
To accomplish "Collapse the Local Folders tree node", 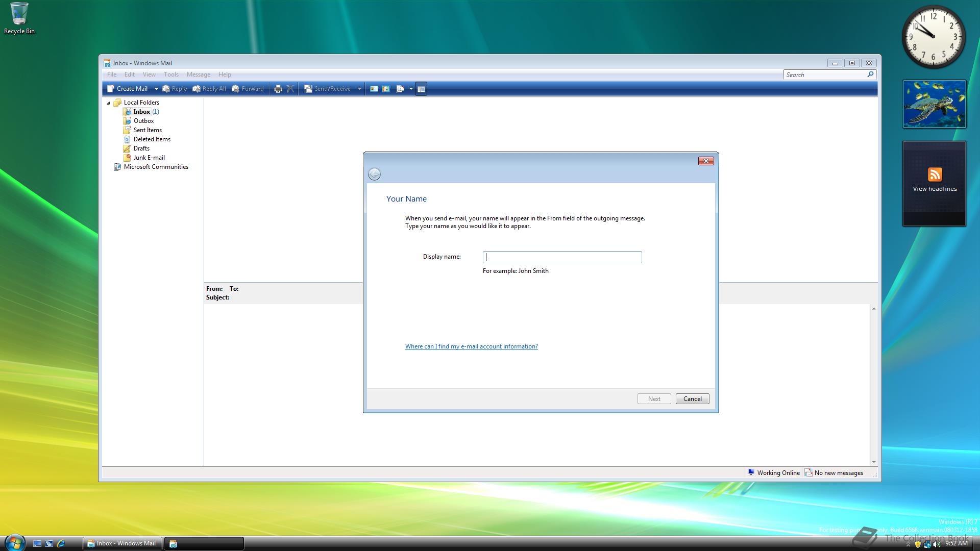I will coord(108,103).
